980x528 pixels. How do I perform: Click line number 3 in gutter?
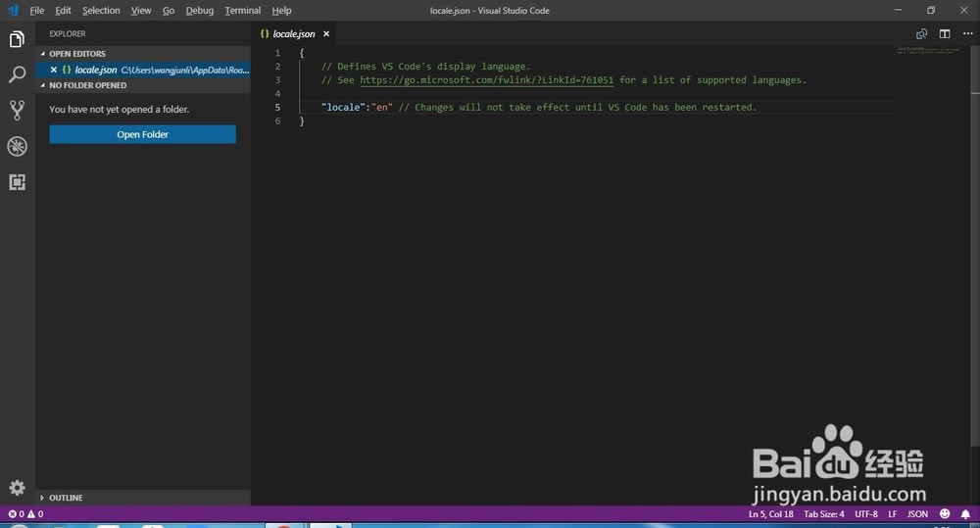point(277,80)
